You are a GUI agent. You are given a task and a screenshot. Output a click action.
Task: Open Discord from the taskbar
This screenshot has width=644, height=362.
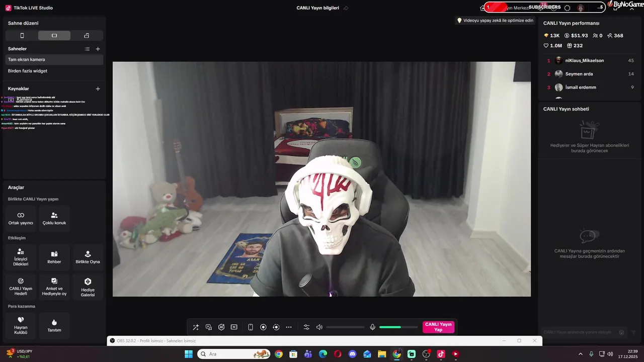click(352, 354)
